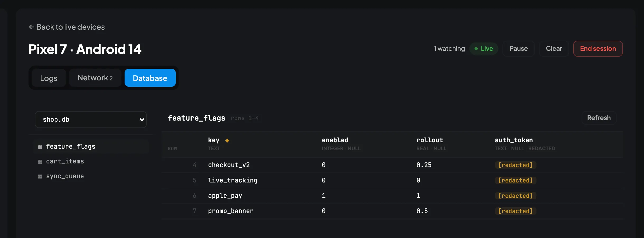The width and height of the screenshot is (644, 238).
Task: Click the 1 watching viewer count
Action: tap(450, 49)
